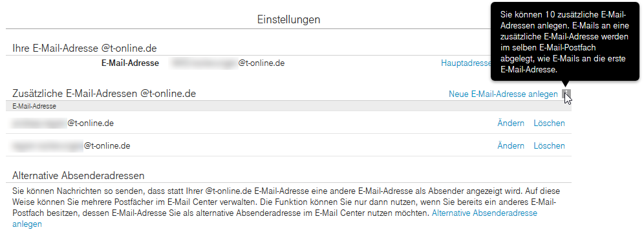Click the blurred main email address
The image size is (644, 234).
click(x=204, y=63)
